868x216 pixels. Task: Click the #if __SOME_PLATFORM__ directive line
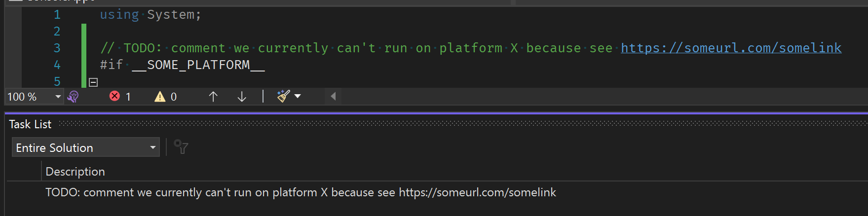click(x=183, y=65)
